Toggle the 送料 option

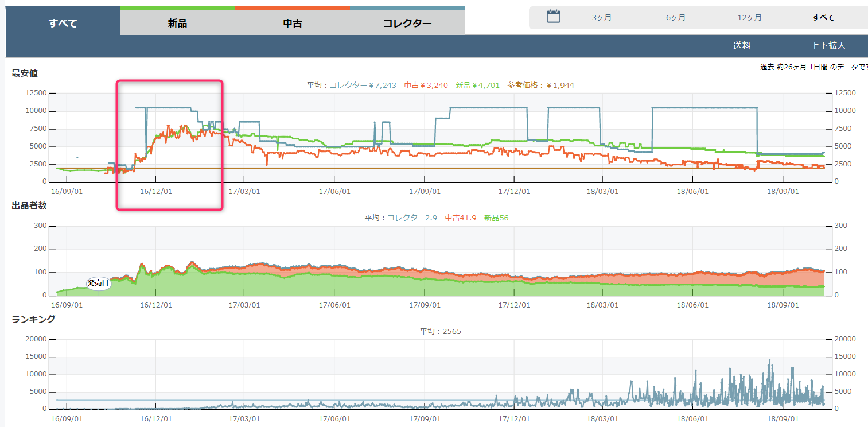click(x=741, y=46)
